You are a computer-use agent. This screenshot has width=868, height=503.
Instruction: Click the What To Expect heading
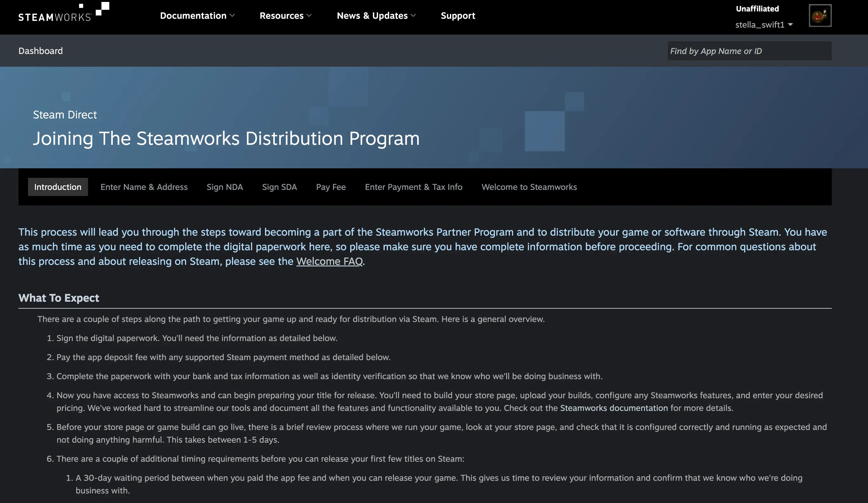pyautogui.click(x=58, y=298)
